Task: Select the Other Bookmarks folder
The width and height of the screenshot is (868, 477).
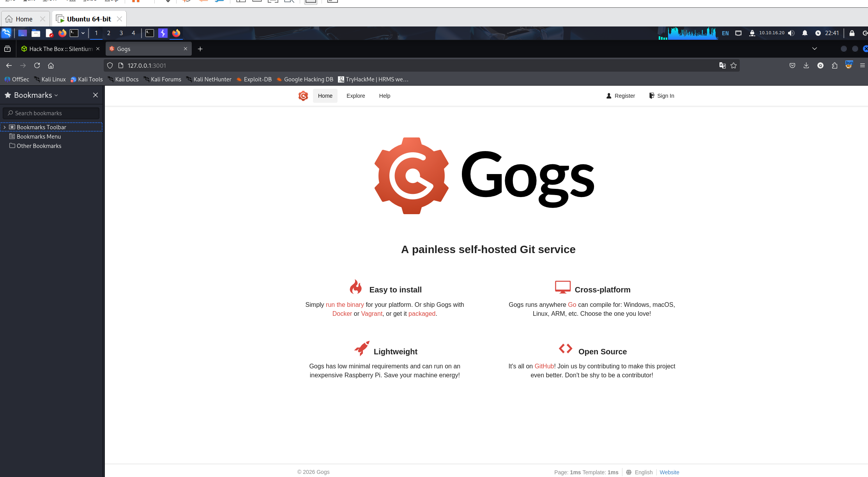Action: (39, 146)
